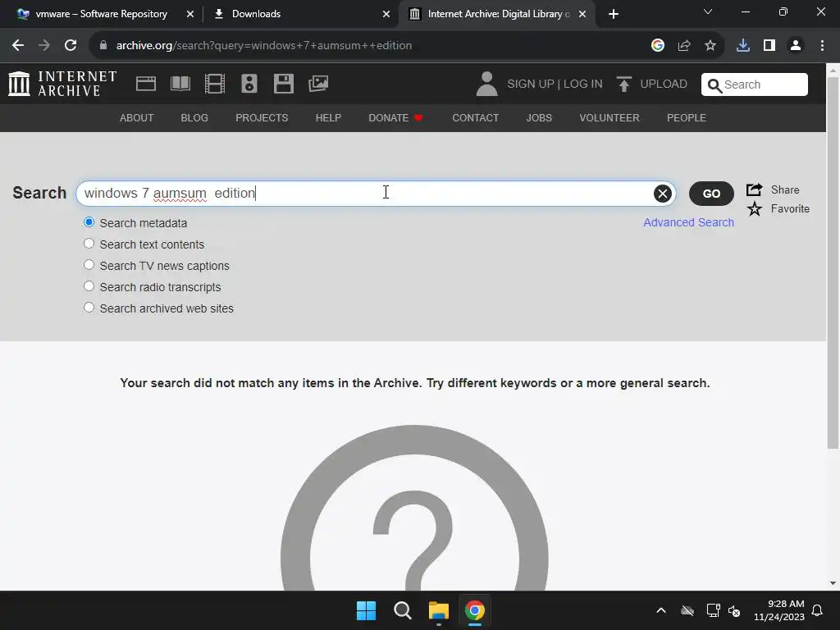
Task: Open the Images icon in header
Action: [x=318, y=84]
